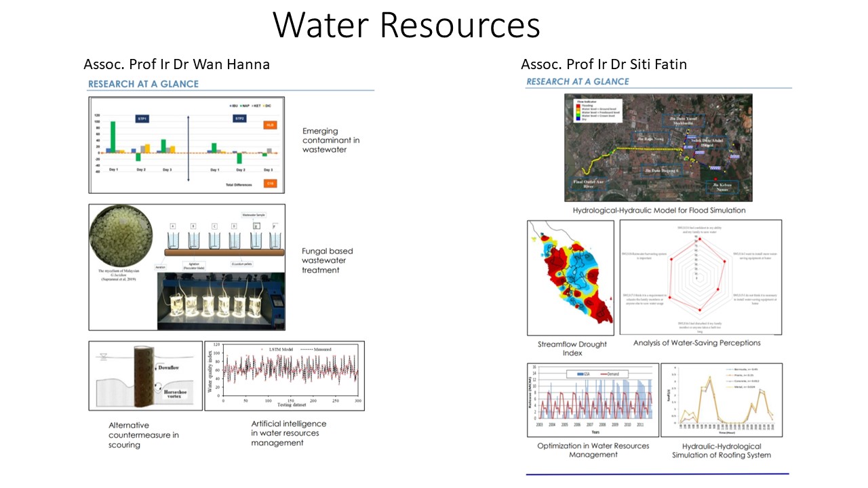
Task: Select the Streamflow Drought Index map image
Action: [x=570, y=277]
